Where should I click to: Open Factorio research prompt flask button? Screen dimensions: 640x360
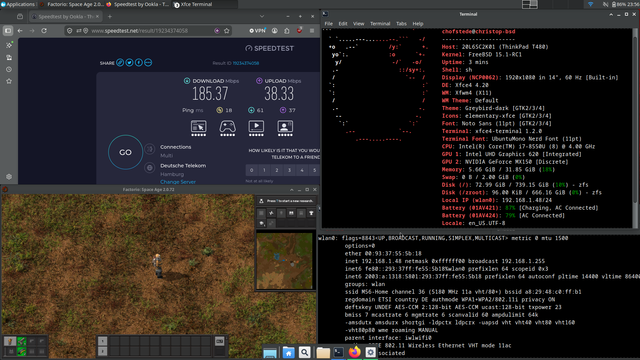(262, 201)
